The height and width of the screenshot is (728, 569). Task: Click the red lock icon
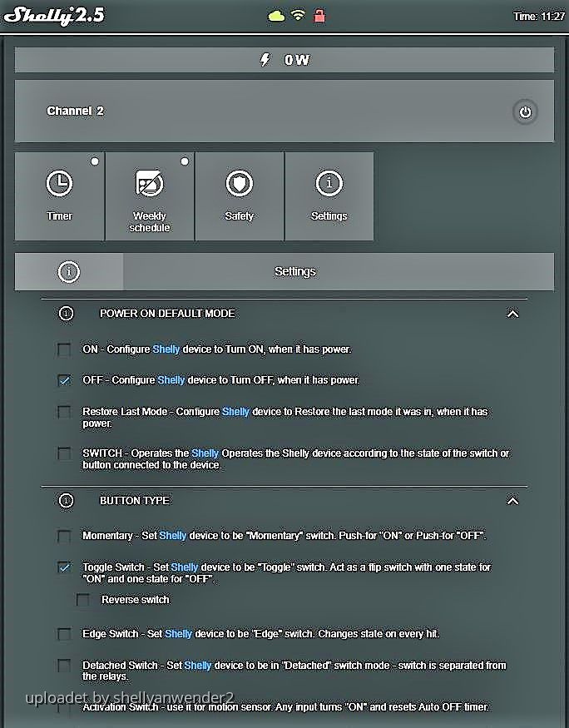pos(319,16)
